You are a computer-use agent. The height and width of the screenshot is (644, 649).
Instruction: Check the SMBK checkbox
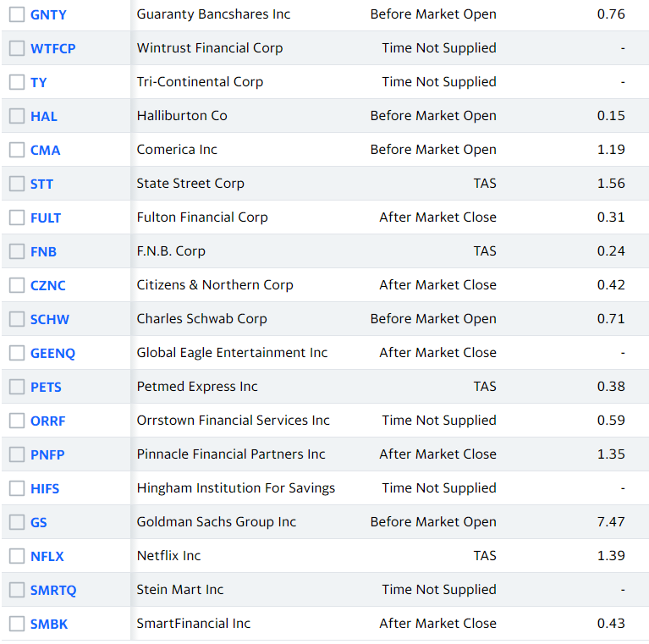(17, 624)
